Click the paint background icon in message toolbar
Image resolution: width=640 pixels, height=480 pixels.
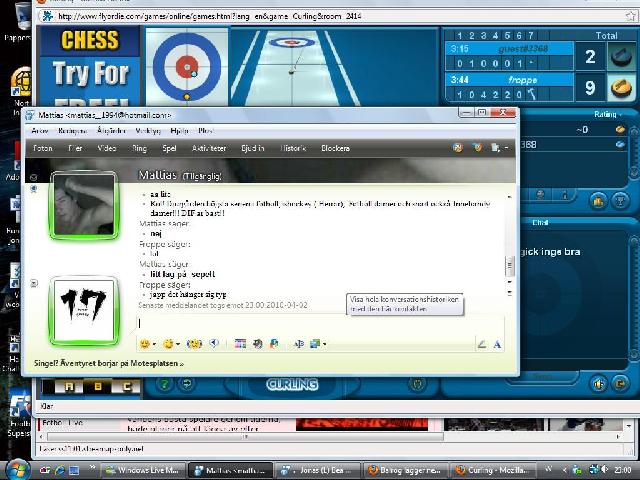pos(274,344)
